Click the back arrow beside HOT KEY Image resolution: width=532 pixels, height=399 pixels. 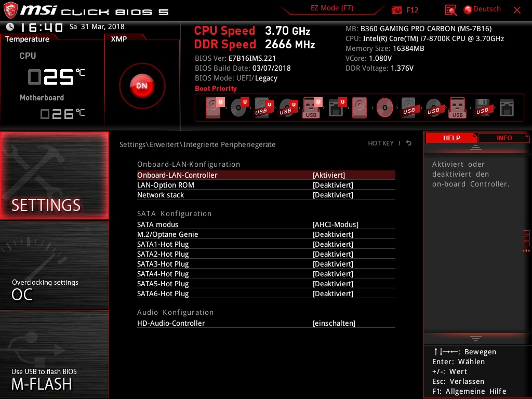pyautogui.click(x=409, y=143)
